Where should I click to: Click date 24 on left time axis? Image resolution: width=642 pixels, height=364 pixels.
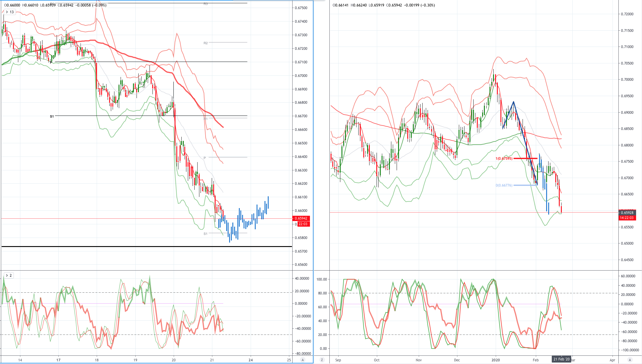[x=251, y=360]
